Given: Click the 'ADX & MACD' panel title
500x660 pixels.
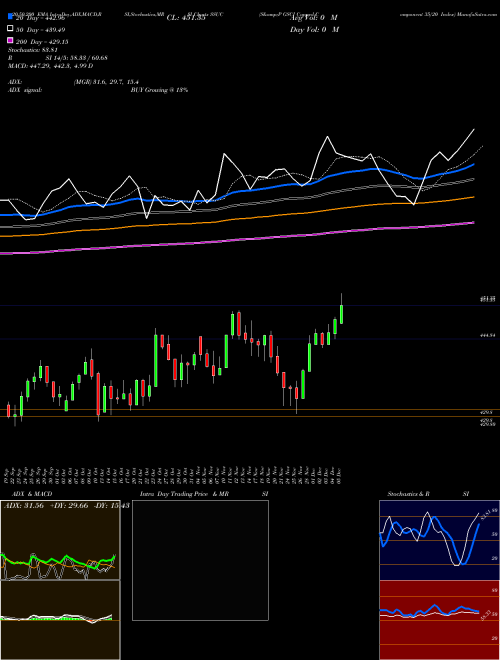Looking at the screenshot, I should coord(32,494).
